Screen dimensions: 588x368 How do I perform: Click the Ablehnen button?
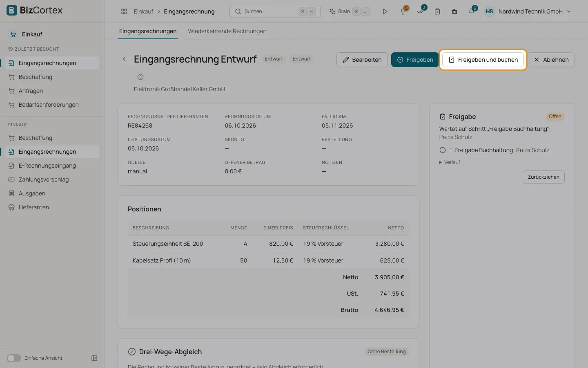(551, 60)
